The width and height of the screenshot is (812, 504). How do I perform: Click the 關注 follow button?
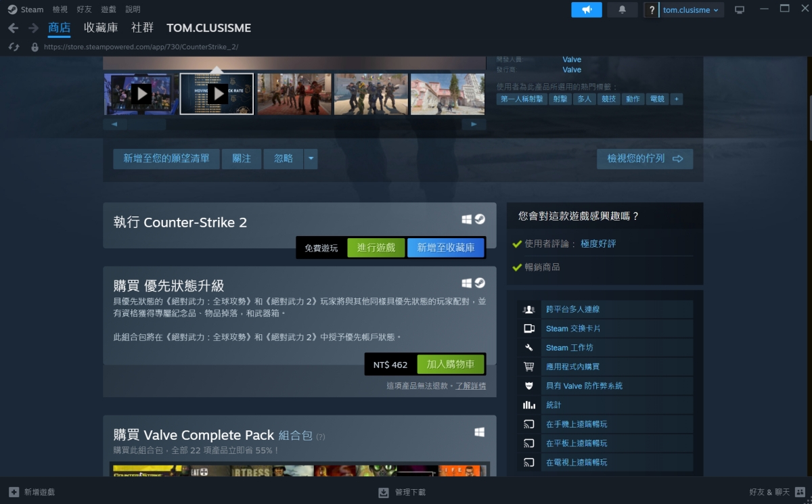click(242, 159)
